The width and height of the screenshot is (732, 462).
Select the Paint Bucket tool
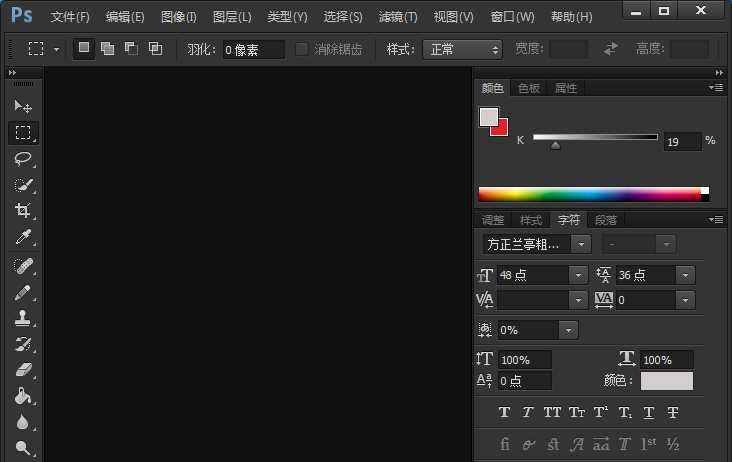tap(22, 396)
